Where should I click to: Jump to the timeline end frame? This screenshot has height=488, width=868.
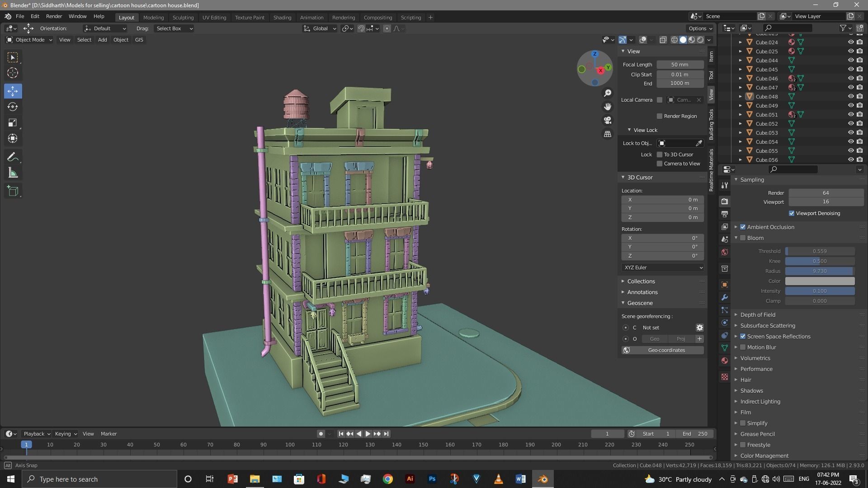pos(386,434)
